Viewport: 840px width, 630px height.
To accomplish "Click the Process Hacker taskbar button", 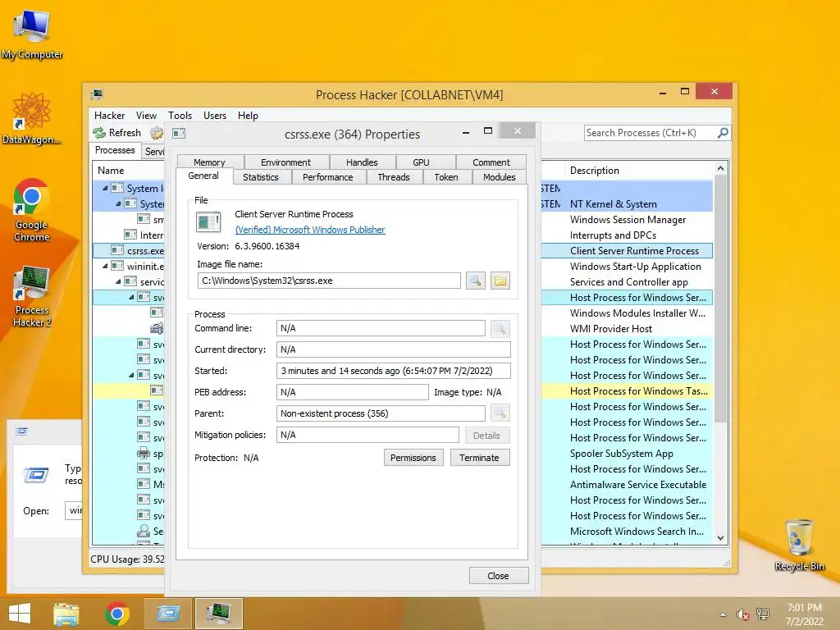I will [218, 614].
